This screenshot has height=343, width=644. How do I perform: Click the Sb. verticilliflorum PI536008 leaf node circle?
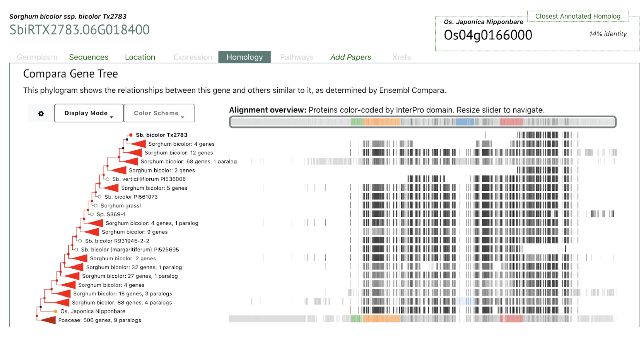coord(108,179)
